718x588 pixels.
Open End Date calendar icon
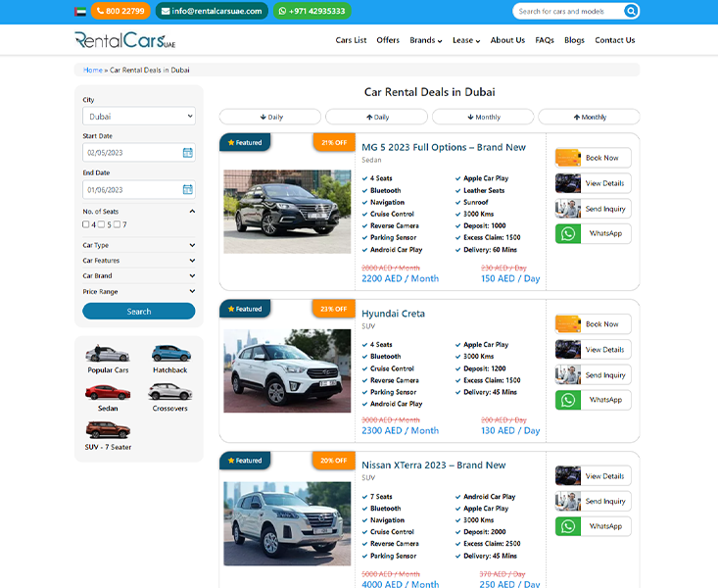tap(188, 189)
